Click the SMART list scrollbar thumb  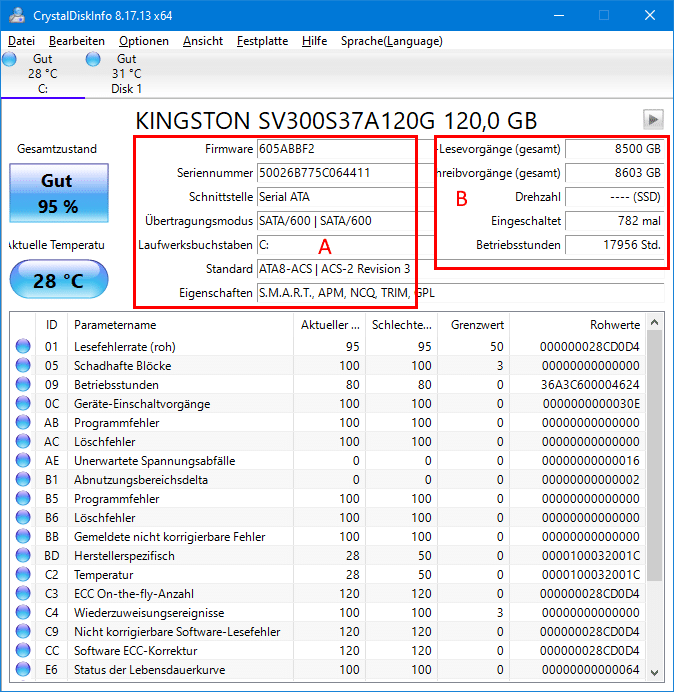[655, 455]
